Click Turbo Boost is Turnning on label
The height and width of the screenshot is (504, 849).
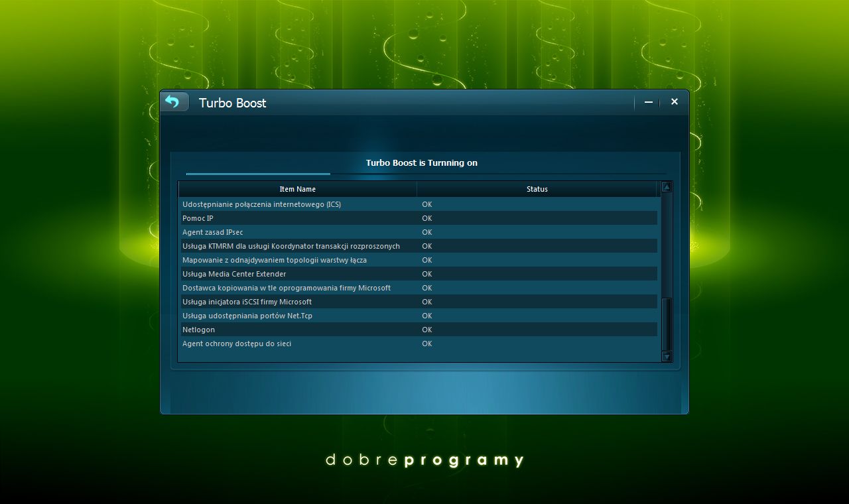[x=422, y=162]
